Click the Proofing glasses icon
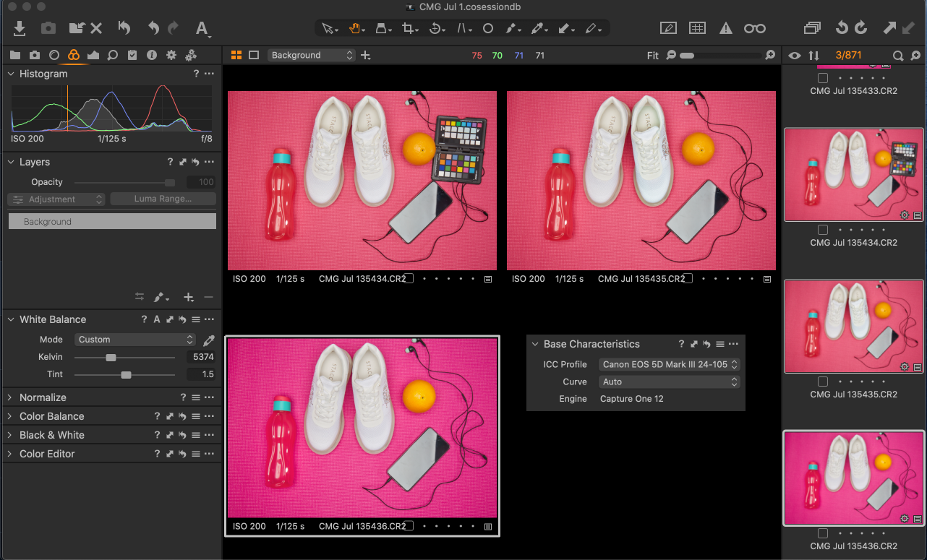The width and height of the screenshot is (927, 560). (x=755, y=28)
